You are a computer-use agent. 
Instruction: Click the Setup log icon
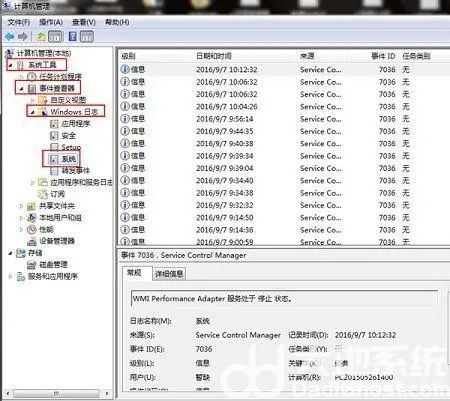point(54,147)
